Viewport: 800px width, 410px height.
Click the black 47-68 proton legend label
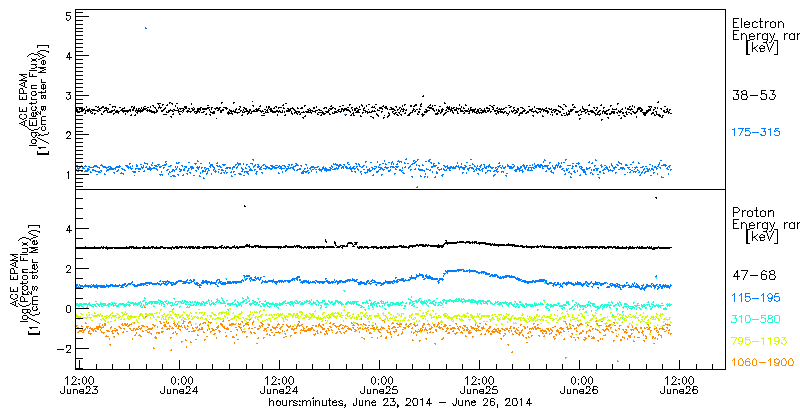[x=754, y=275]
